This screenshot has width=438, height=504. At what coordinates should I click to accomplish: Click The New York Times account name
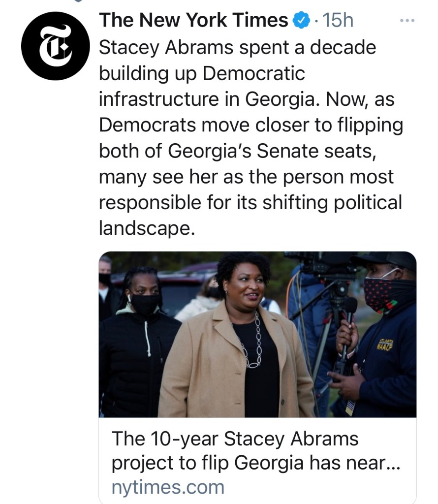click(x=193, y=21)
